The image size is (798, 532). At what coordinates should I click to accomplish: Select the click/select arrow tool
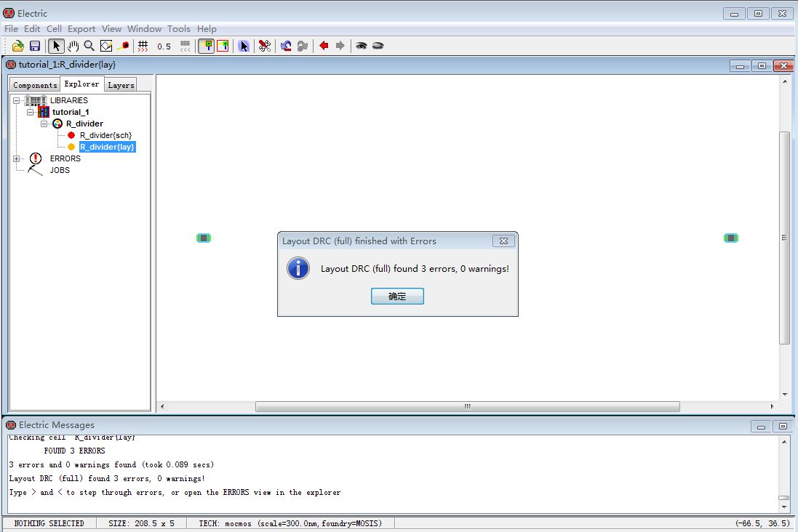tap(56, 47)
